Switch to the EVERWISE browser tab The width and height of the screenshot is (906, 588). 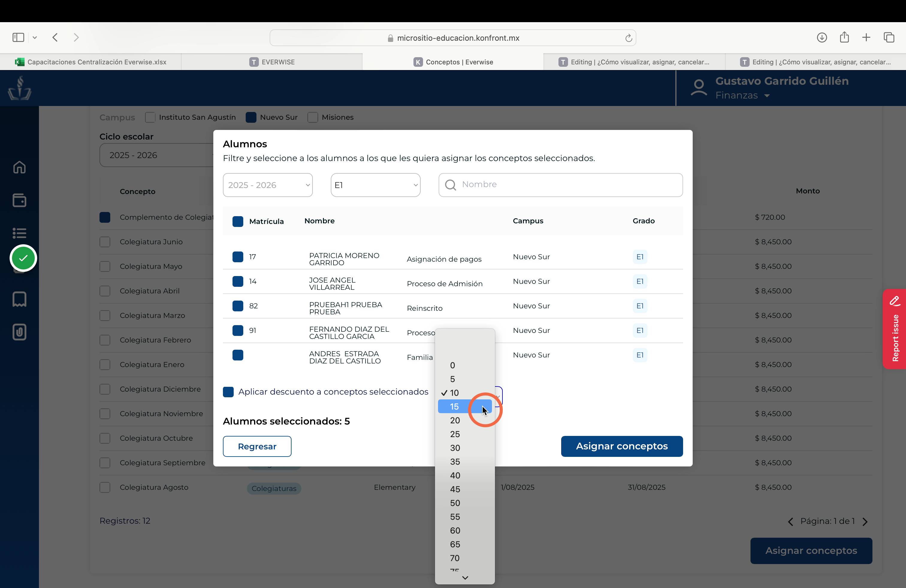click(272, 62)
